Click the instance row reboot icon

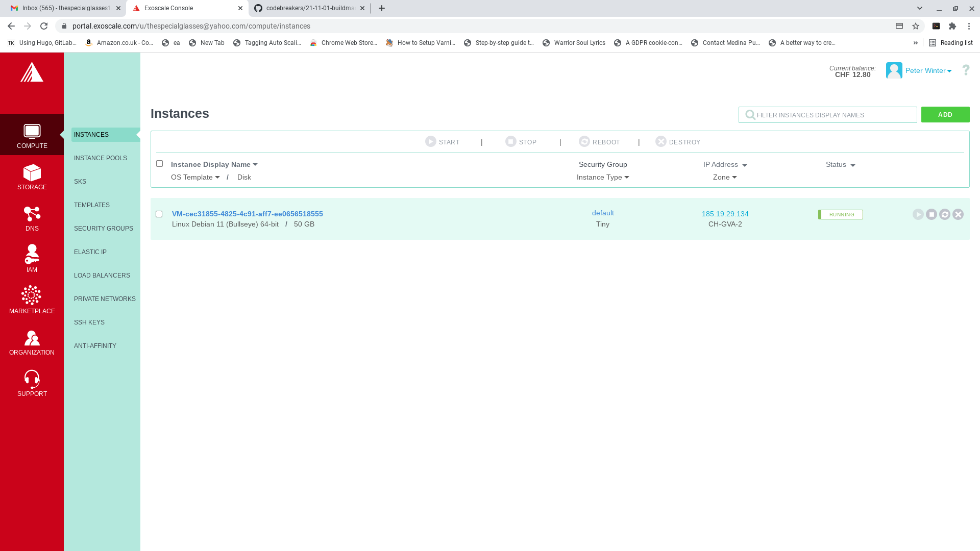pyautogui.click(x=945, y=215)
